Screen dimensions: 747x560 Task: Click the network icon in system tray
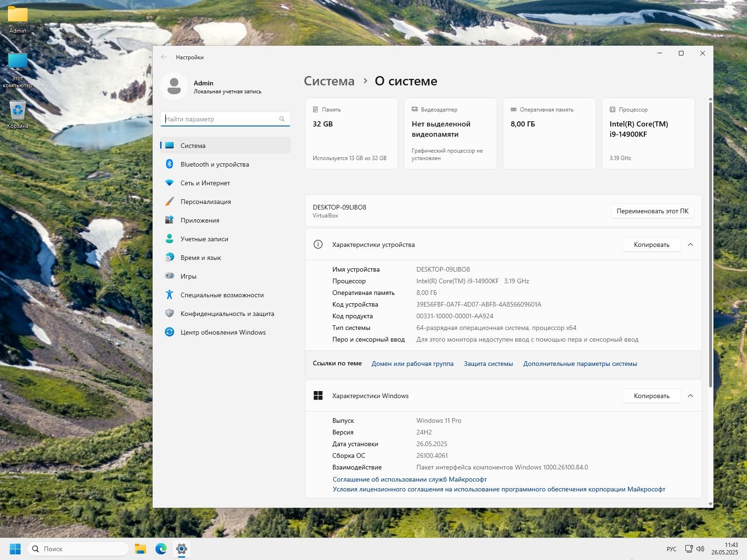689,549
